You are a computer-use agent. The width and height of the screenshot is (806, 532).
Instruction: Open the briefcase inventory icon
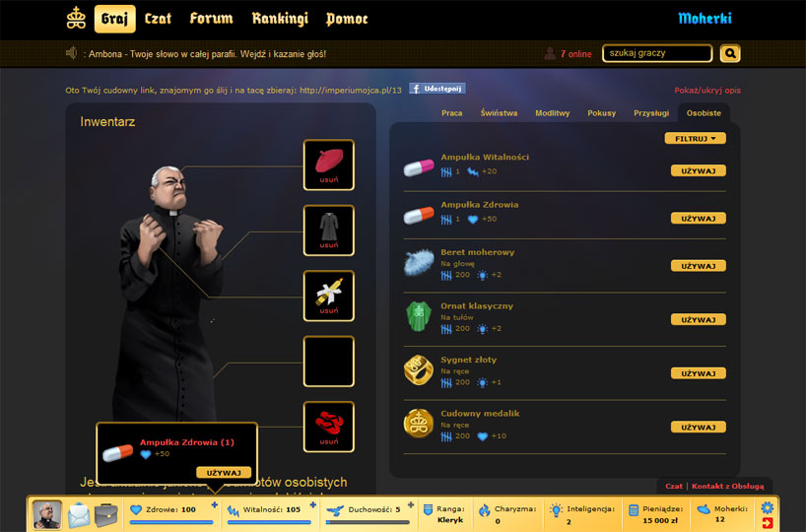(105, 514)
